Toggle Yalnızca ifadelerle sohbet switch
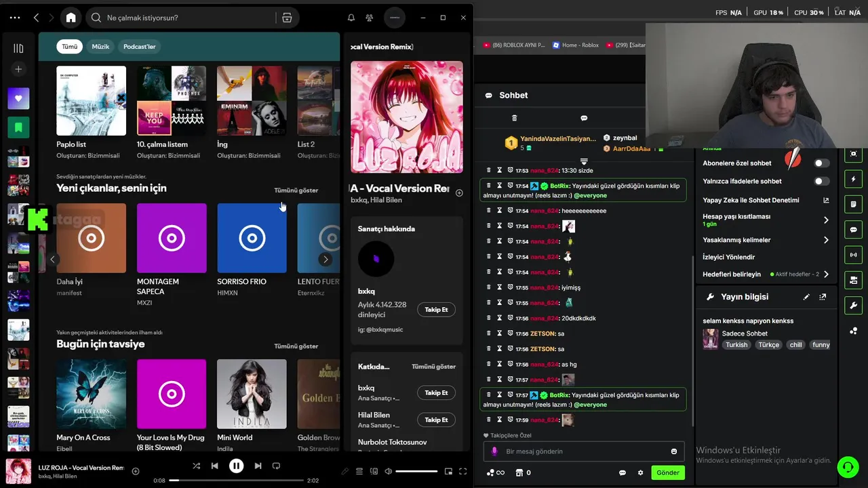 point(821,182)
